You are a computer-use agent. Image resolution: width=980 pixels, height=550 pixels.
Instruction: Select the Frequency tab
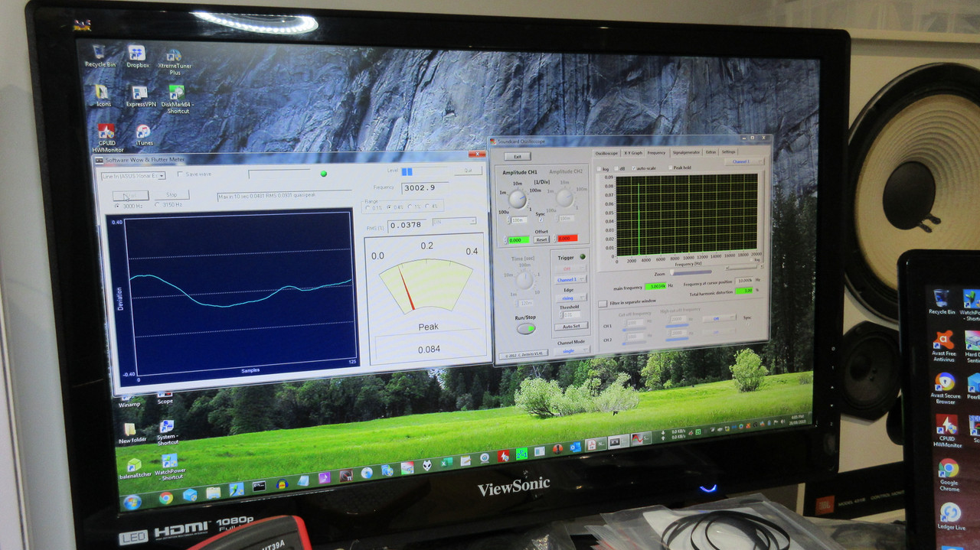[x=657, y=153]
